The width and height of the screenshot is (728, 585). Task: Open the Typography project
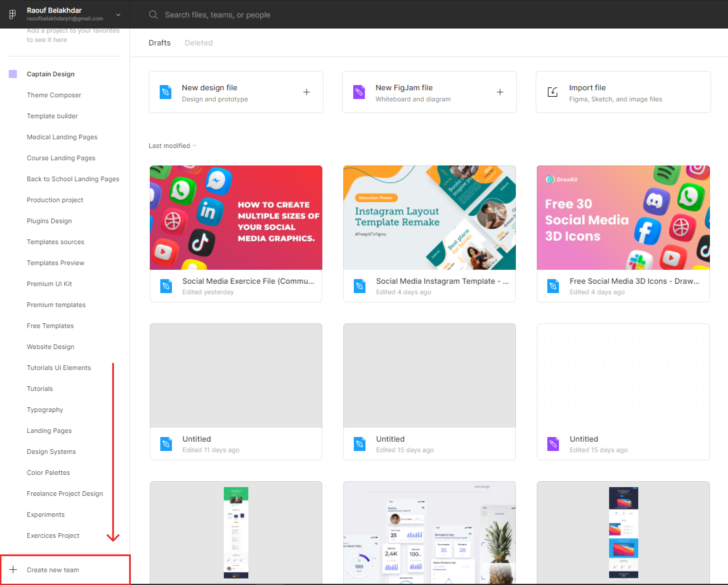tap(45, 409)
